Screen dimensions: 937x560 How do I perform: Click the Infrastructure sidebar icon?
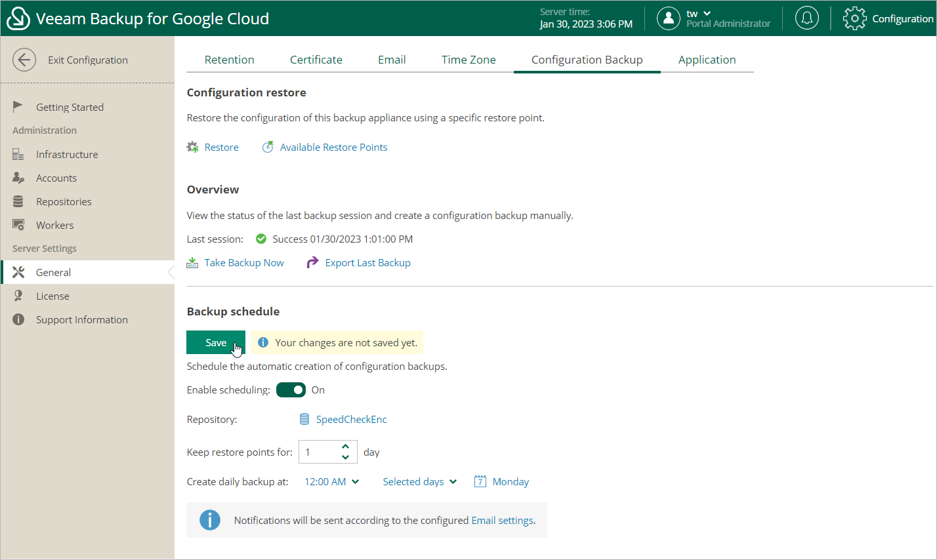[x=18, y=154]
